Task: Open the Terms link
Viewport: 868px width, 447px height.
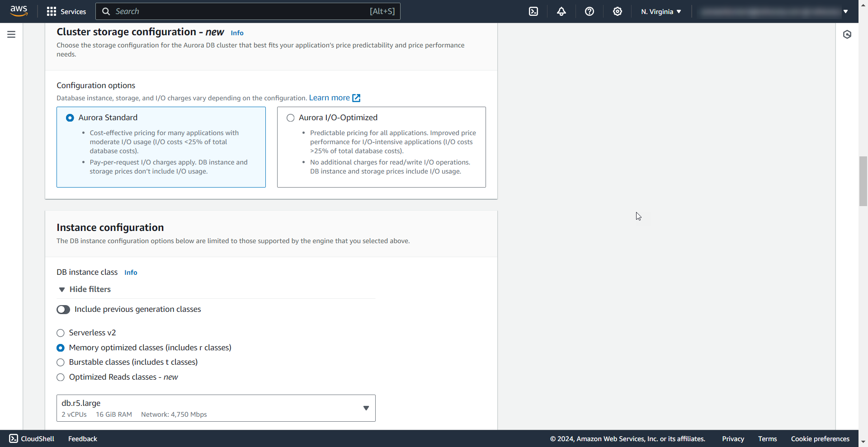Action: pyautogui.click(x=768, y=438)
